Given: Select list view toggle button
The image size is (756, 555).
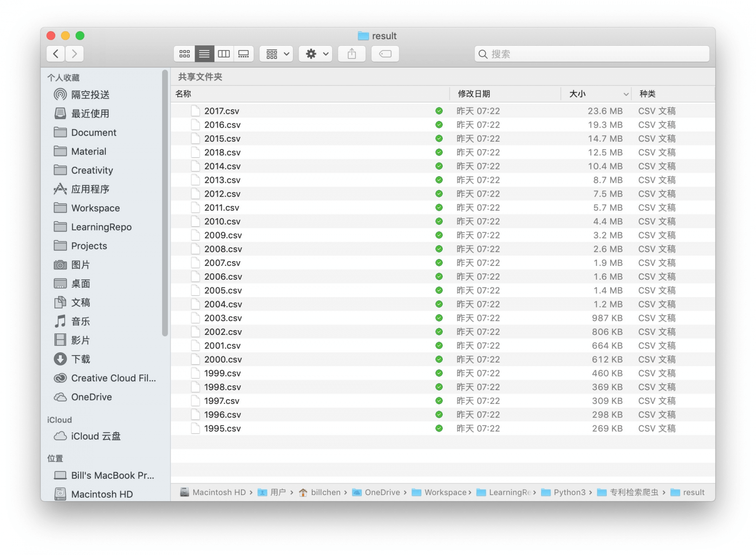Looking at the screenshot, I should pos(204,54).
